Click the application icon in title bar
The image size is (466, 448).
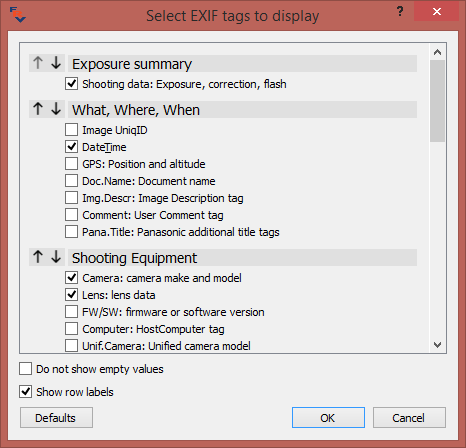pos(18,15)
